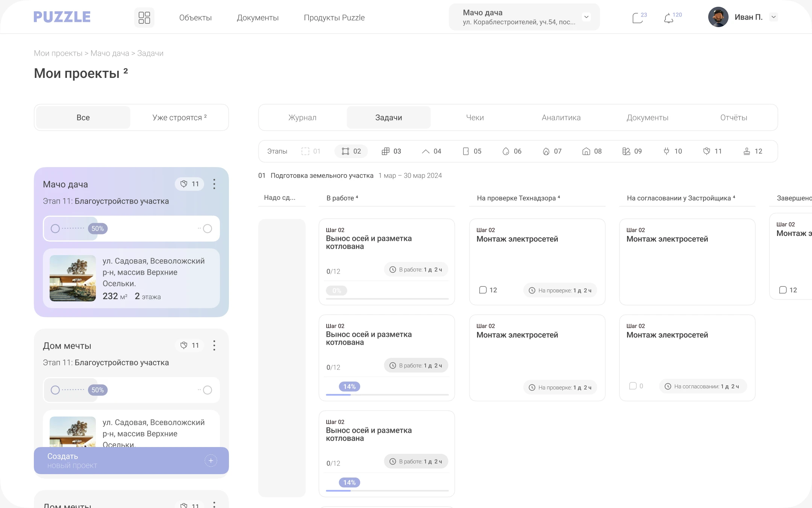Screen dimensions: 812x508
Task: Switch to the Чеки tab
Action: click(x=475, y=118)
